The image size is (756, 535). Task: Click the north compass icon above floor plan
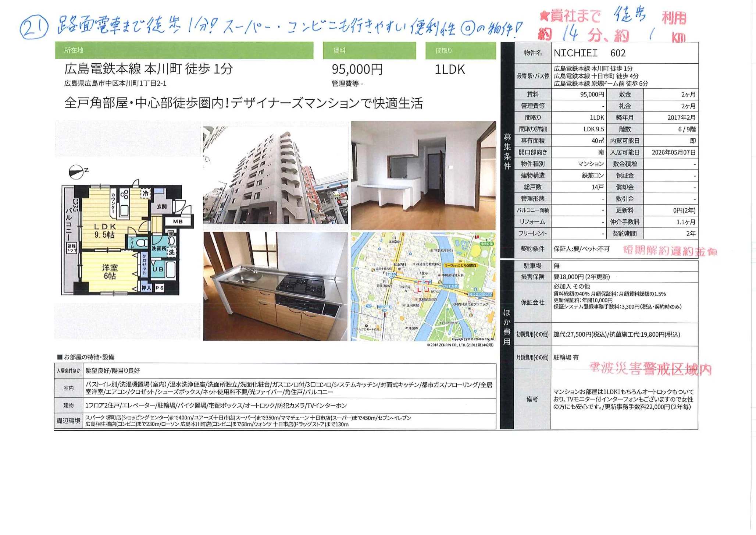click(x=76, y=172)
